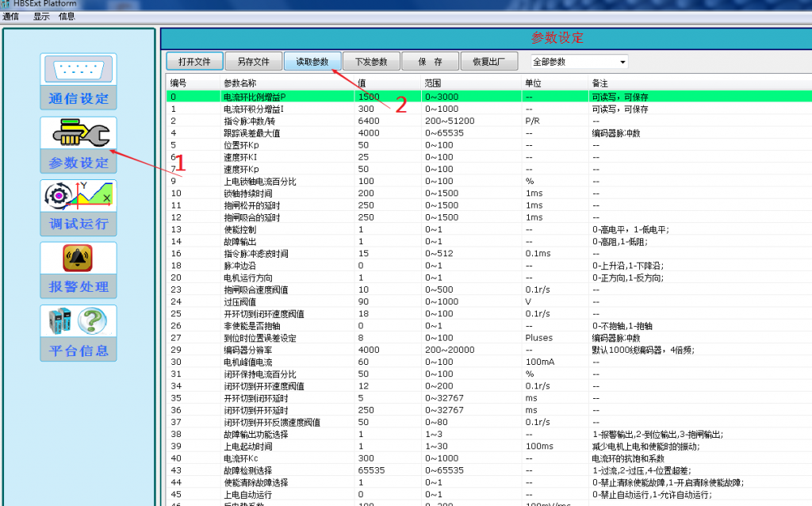This screenshot has height=506, width=812.
Task: Click the 参数设定 label button
Action: (x=79, y=163)
